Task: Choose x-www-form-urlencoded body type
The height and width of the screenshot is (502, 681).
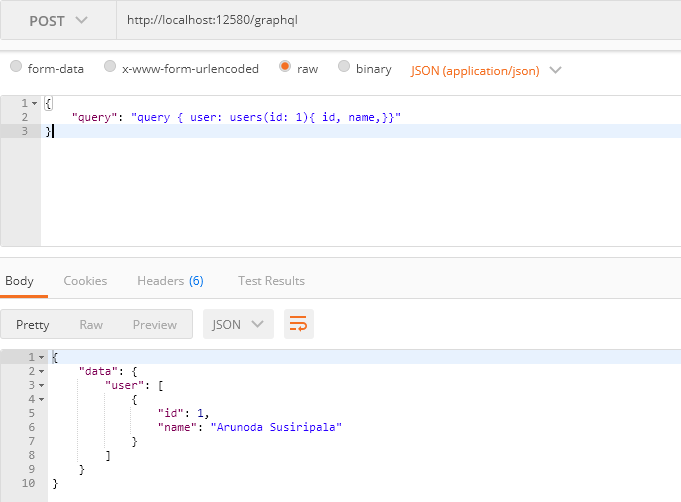Action: [111, 68]
